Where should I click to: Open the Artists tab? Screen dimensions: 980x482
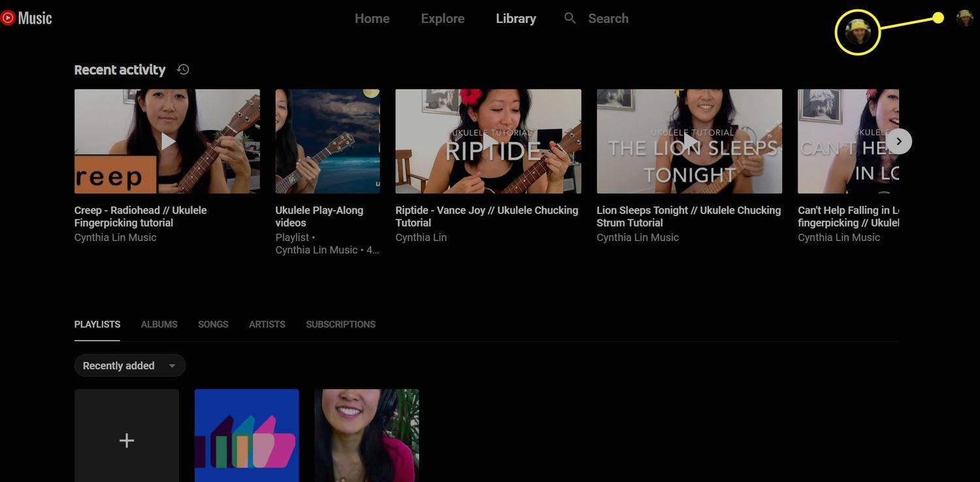click(x=267, y=325)
